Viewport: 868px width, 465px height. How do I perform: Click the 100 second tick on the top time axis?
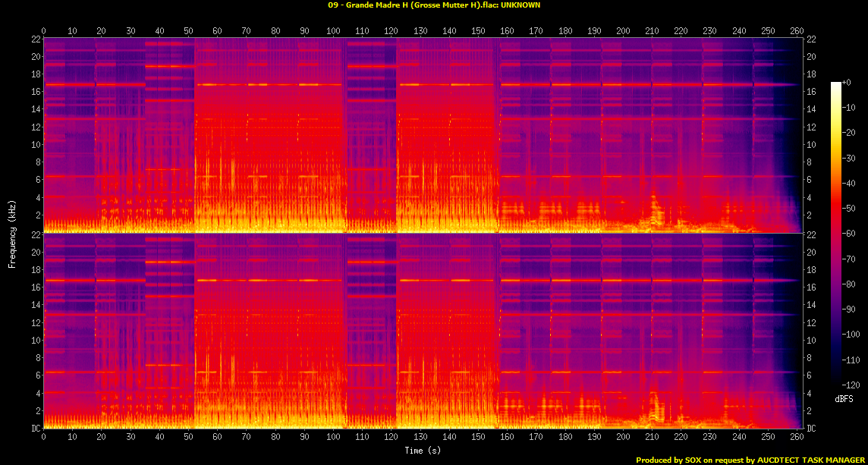[333, 31]
